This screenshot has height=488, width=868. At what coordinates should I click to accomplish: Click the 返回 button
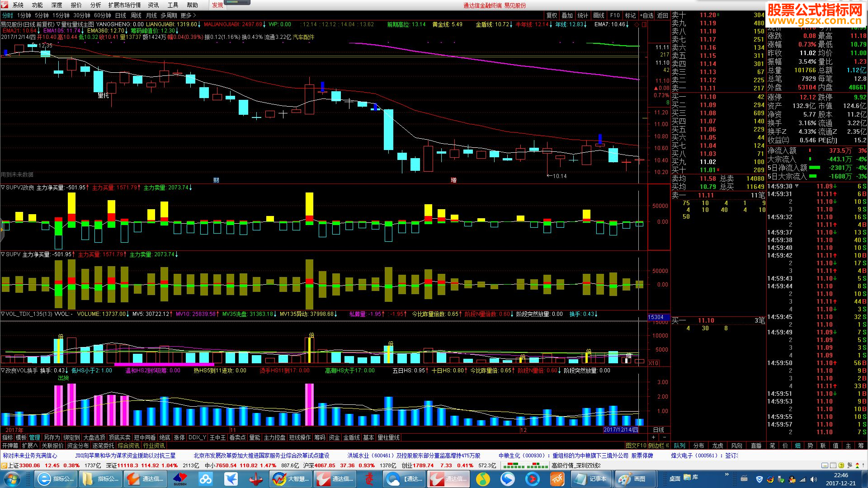(663, 15)
